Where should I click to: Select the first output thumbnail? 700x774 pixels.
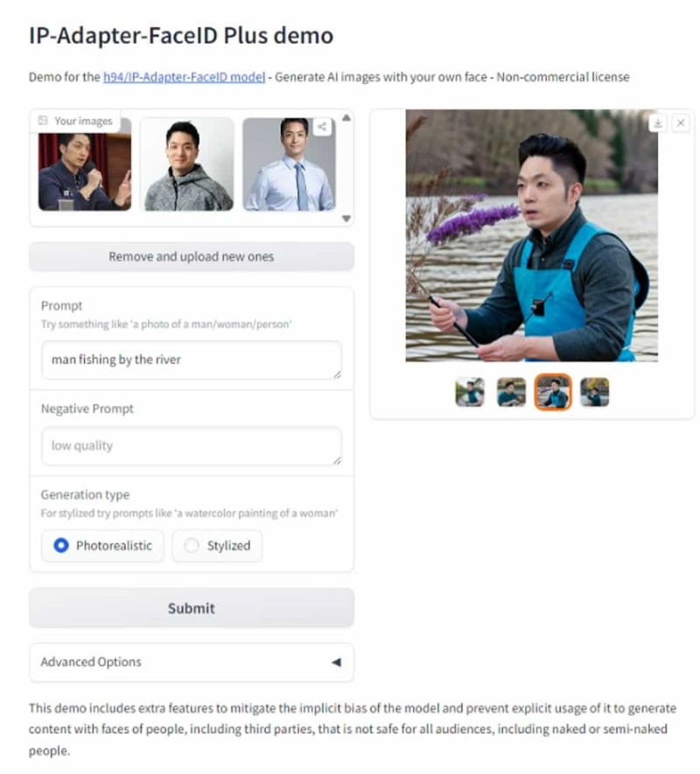click(x=470, y=392)
